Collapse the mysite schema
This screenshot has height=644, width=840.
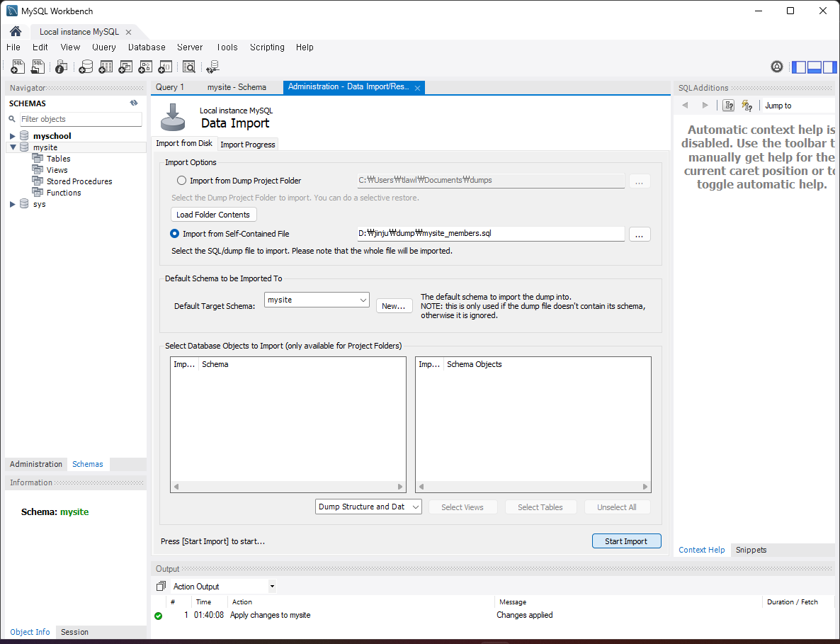[13, 147]
